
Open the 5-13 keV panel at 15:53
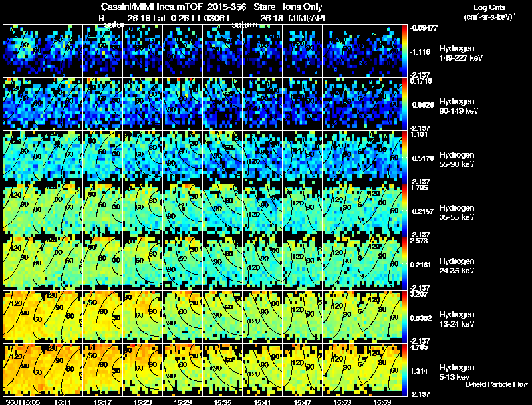coord(342,370)
